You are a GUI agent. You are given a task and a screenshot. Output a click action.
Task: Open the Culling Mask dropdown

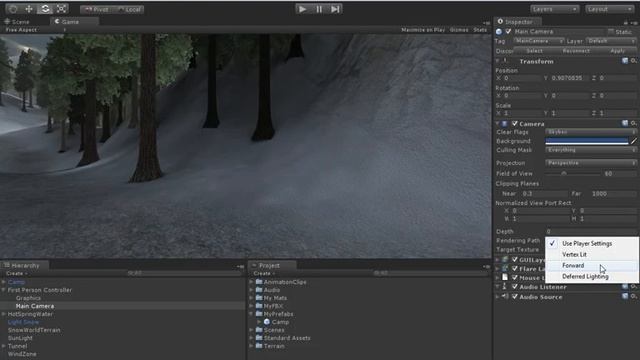click(x=591, y=150)
